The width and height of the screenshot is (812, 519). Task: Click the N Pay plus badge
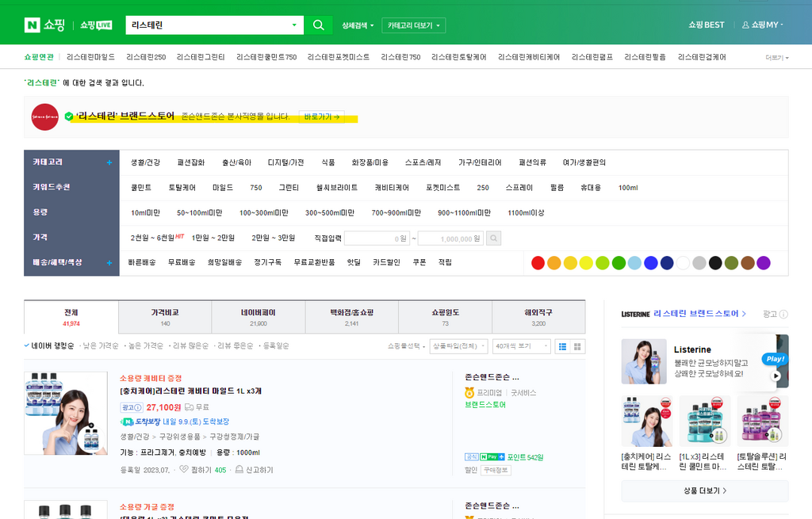(492, 457)
